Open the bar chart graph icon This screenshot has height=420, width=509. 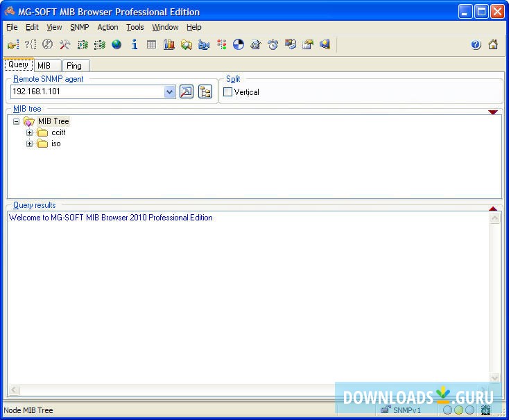(169, 44)
